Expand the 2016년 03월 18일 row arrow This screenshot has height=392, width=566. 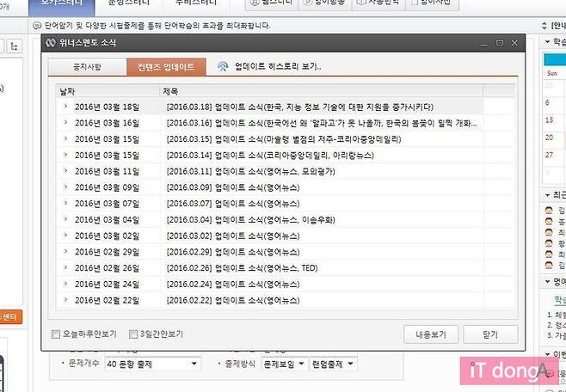click(65, 107)
